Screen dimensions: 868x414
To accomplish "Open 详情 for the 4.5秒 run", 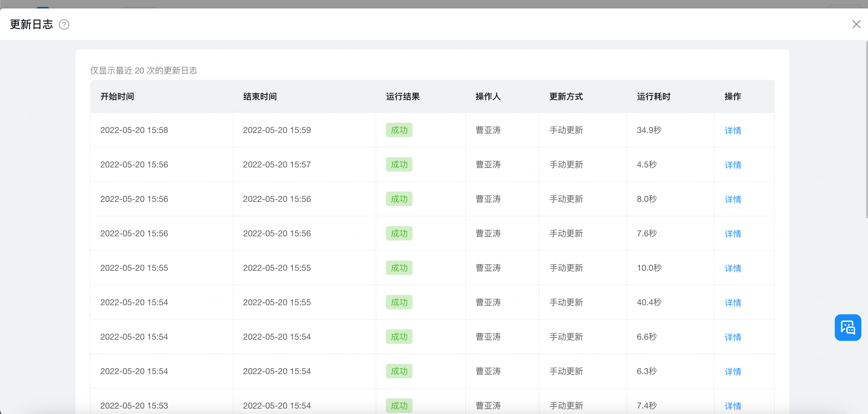I will [733, 165].
